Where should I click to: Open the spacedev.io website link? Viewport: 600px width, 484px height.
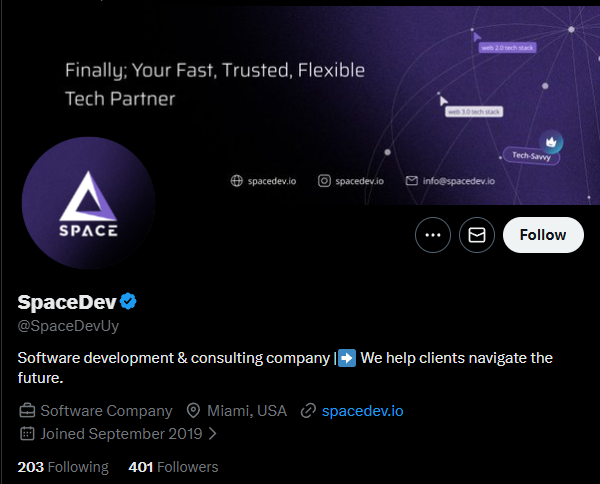pos(362,411)
